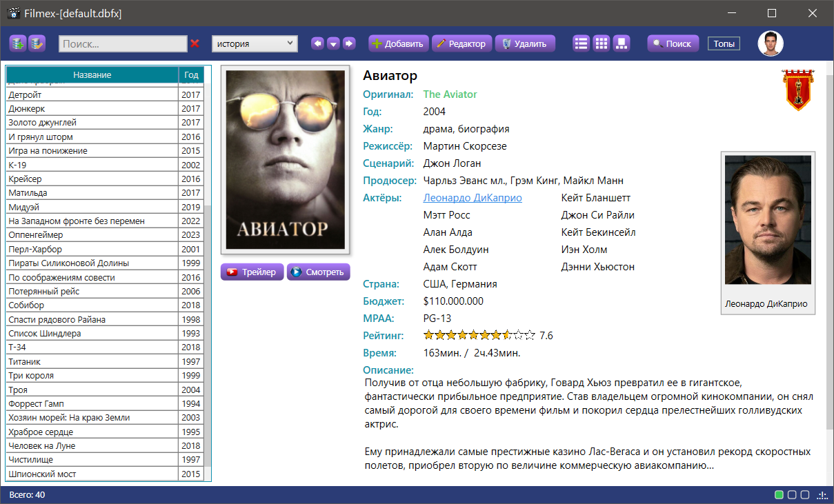Screen dimensions: 834x504
Task: Click the Добавить button
Action: coord(399,43)
